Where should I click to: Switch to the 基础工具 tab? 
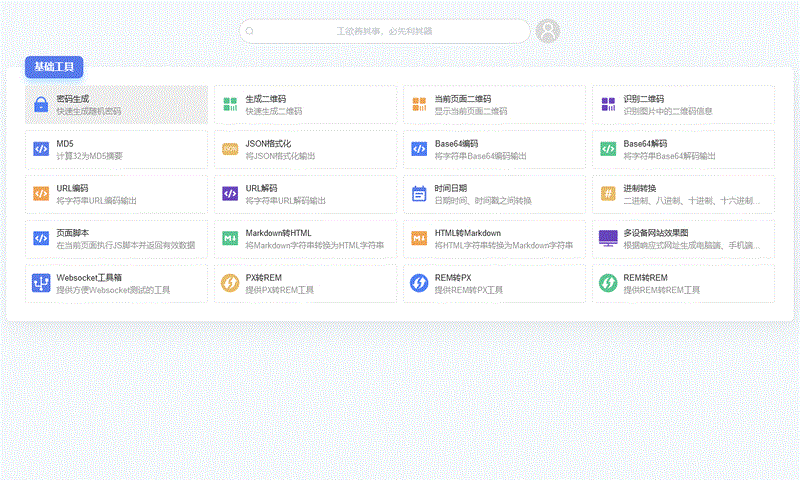click(54, 67)
